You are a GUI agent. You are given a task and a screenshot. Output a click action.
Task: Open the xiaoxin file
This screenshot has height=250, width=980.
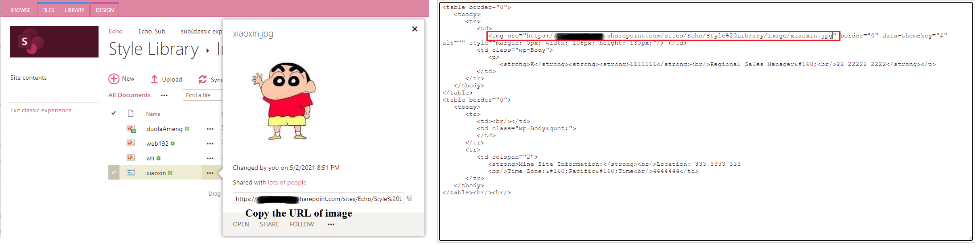156,173
